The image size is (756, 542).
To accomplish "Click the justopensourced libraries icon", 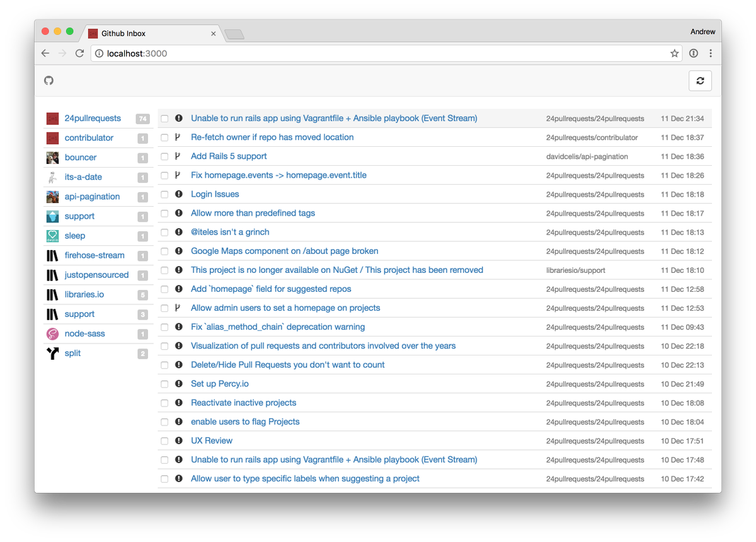I will (x=52, y=275).
